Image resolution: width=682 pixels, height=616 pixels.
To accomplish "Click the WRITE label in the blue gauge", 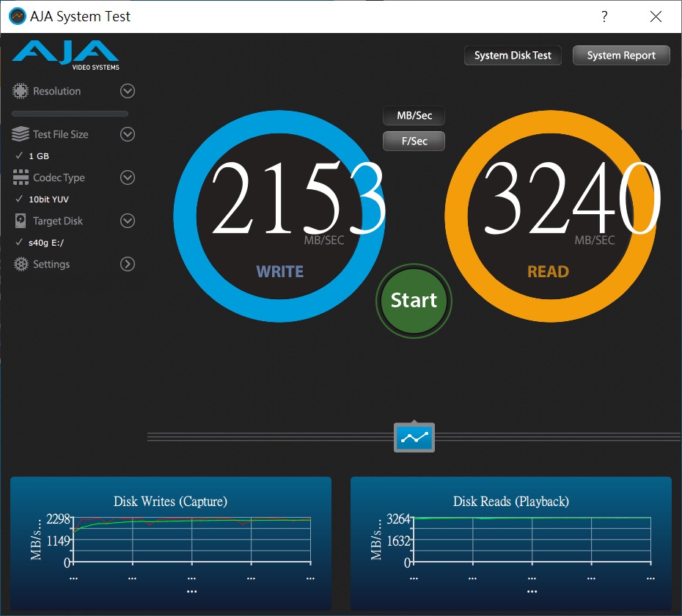I will click(x=279, y=271).
